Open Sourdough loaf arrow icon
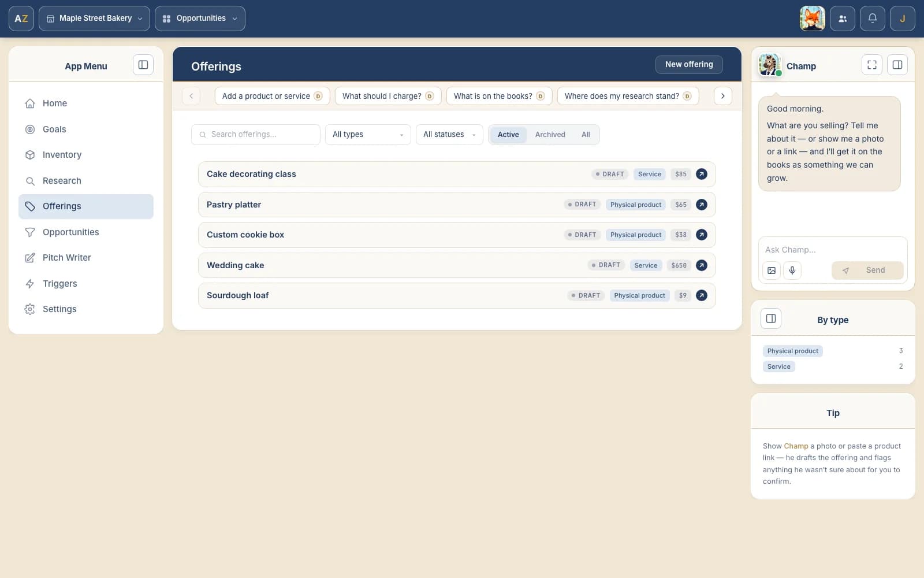The image size is (924, 578). tap(702, 295)
